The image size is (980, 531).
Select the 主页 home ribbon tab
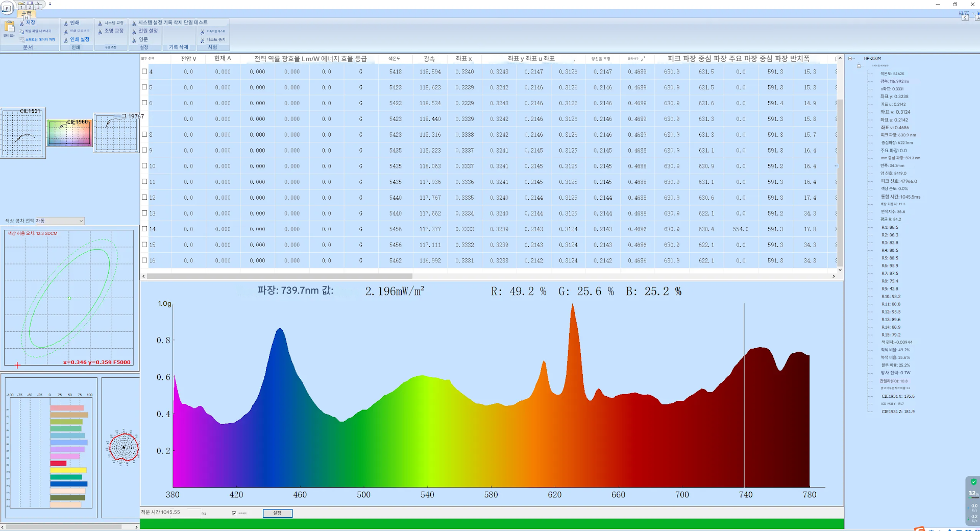tap(26, 14)
